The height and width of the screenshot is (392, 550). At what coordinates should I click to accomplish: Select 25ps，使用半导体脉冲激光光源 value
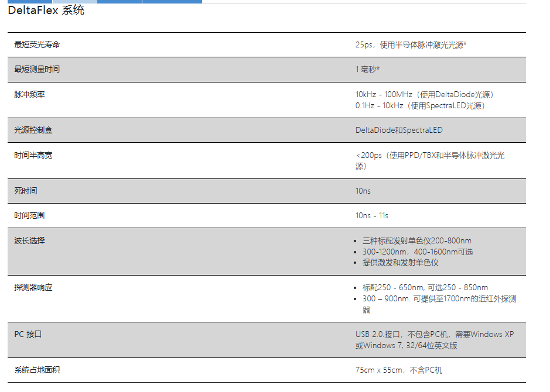click(411, 45)
